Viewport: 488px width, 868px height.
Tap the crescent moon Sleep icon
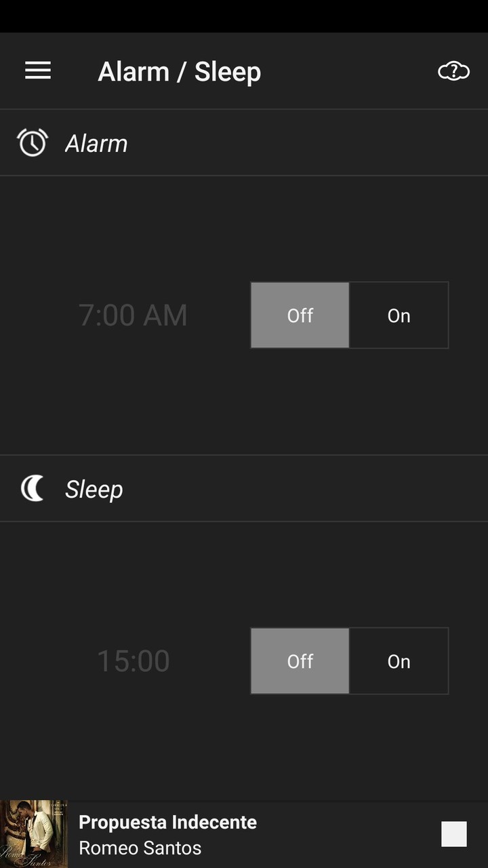(x=33, y=488)
